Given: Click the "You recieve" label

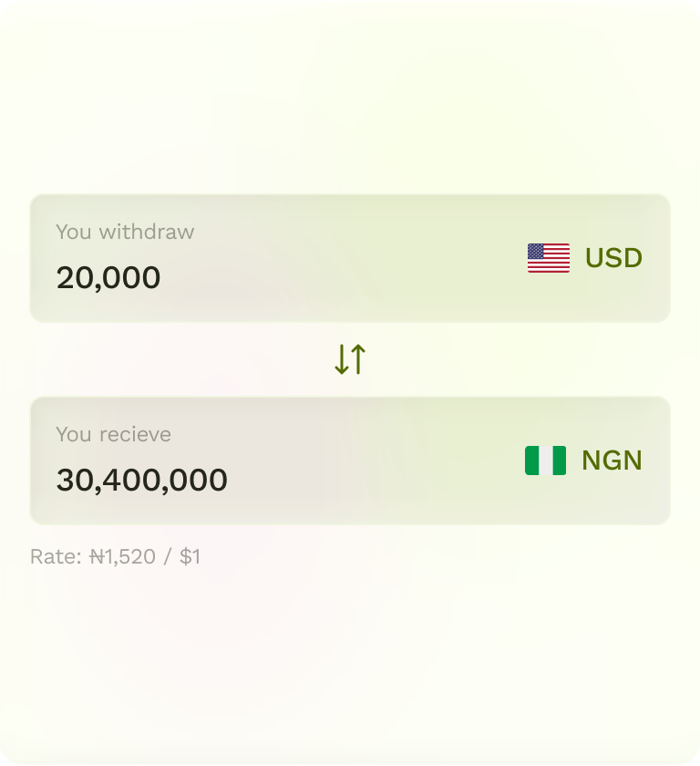Looking at the screenshot, I should point(113,434).
